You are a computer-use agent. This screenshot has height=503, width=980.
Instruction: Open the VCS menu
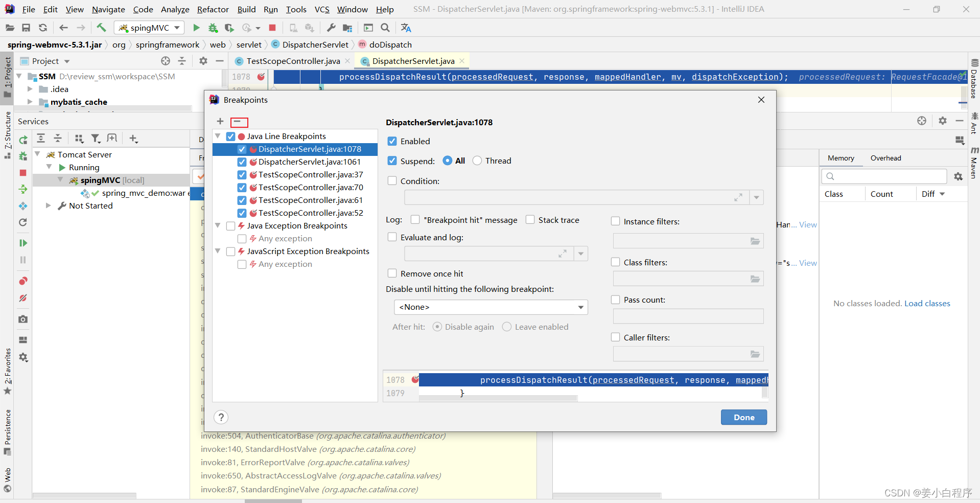322,9
